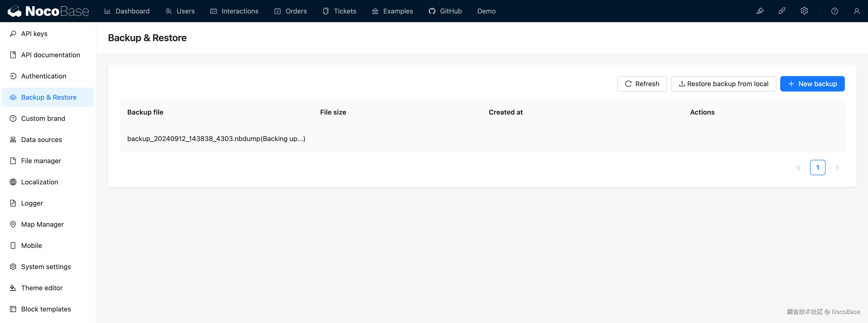Open the UI editor pen icon

pos(760,11)
